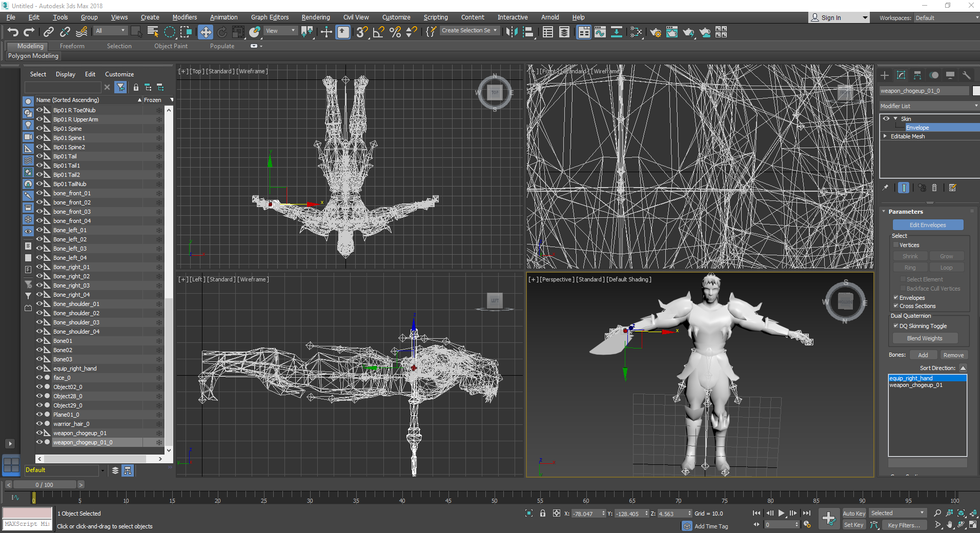Toggle the Select Object tool
Image resolution: width=980 pixels, height=533 pixels.
click(x=136, y=32)
